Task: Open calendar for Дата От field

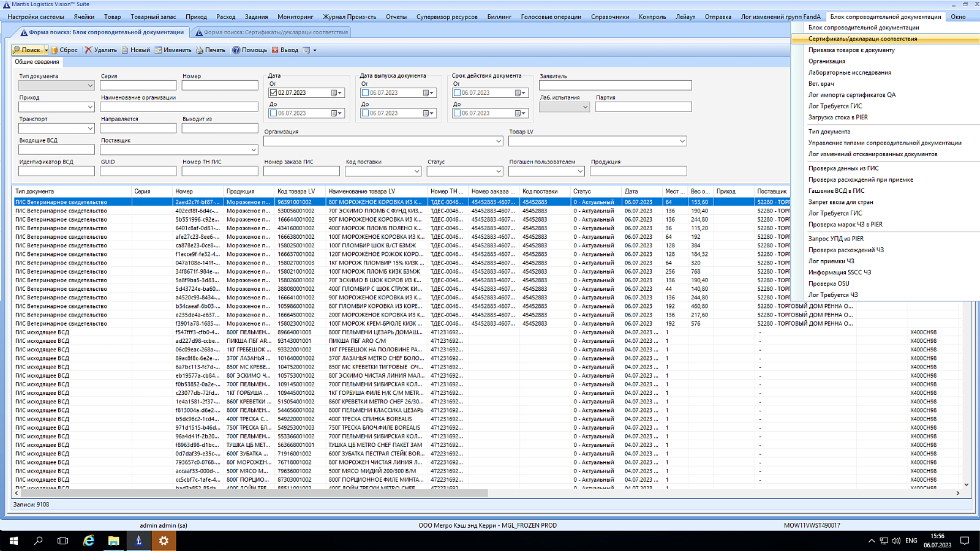Action: click(337, 93)
